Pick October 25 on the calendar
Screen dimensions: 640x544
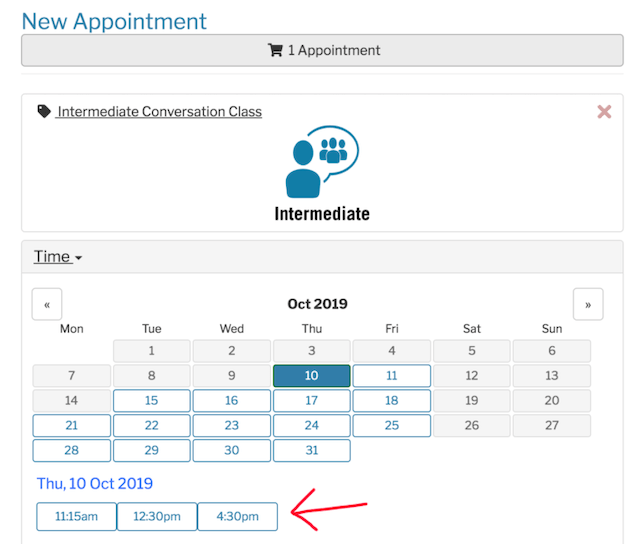tap(392, 426)
